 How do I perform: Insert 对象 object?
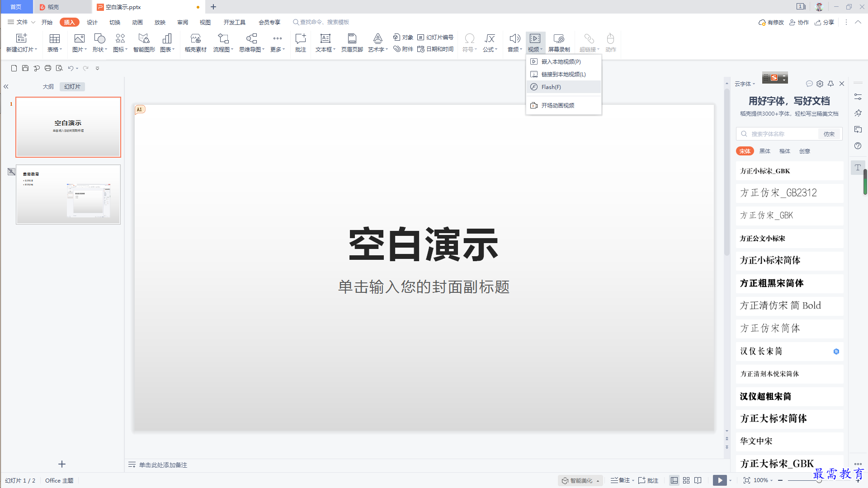403,37
